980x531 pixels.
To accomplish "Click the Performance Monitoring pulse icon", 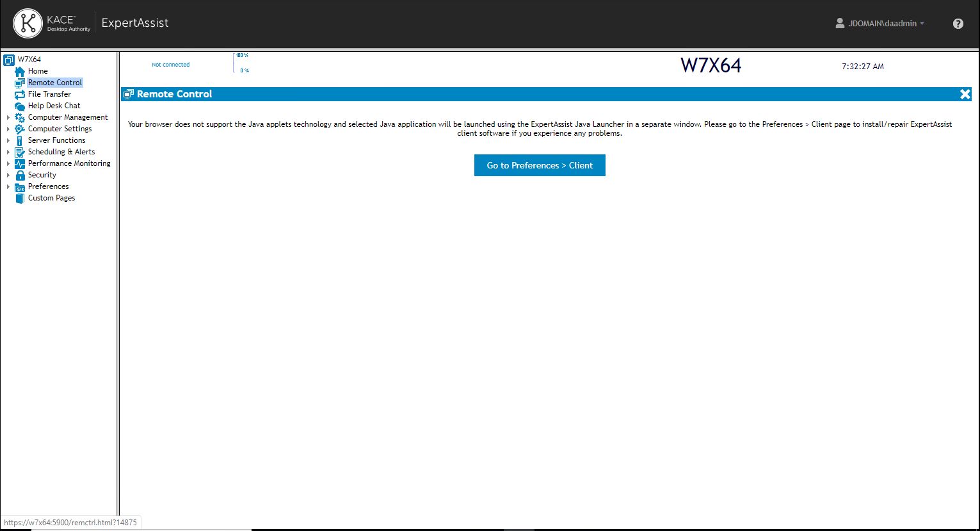I will tap(20, 163).
